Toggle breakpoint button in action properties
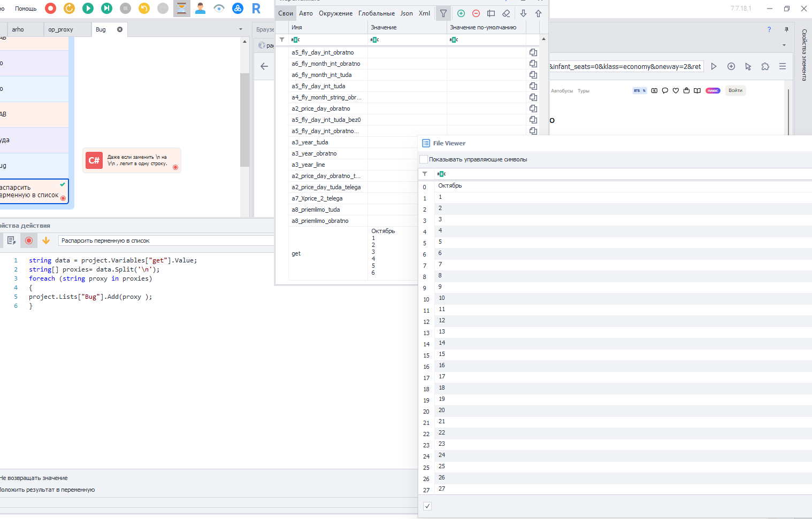 [29, 241]
